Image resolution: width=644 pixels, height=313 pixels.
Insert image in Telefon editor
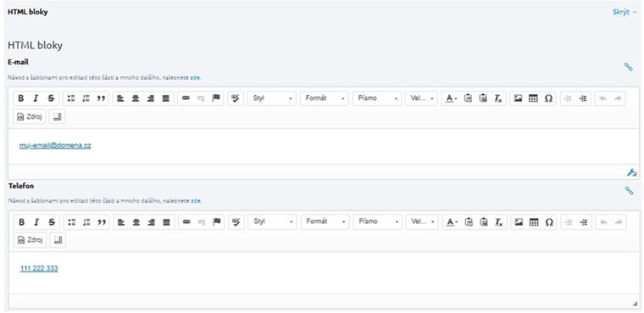[519, 222]
